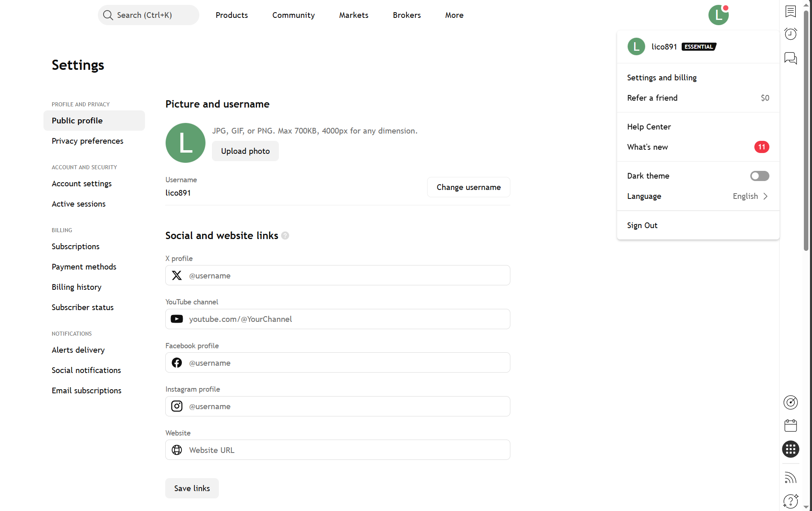Click the Change username button
812x511 pixels.
coord(469,187)
